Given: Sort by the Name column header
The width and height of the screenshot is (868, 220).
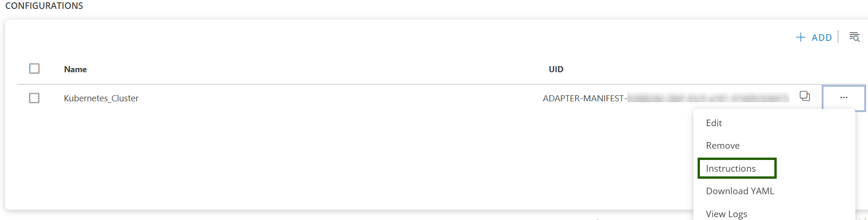Looking at the screenshot, I should pos(75,69).
